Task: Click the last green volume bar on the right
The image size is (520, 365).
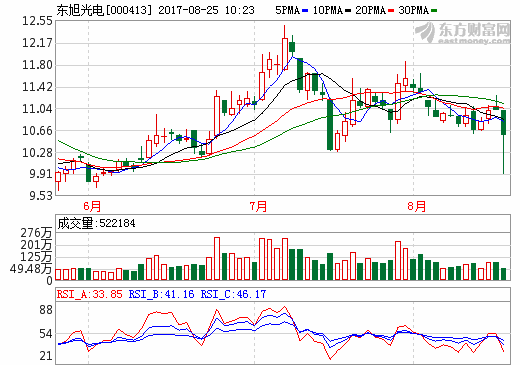Action: [503, 274]
